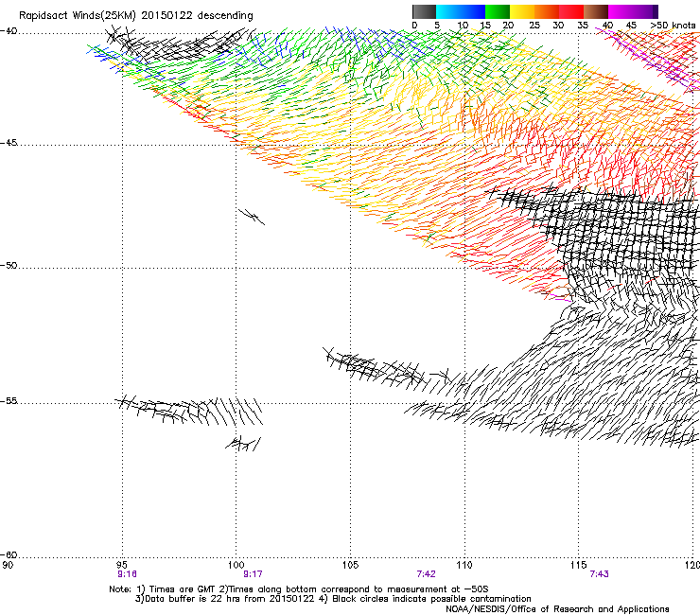Click the longitude label '115'
The width and height of the screenshot is (700, 615).
click(579, 565)
